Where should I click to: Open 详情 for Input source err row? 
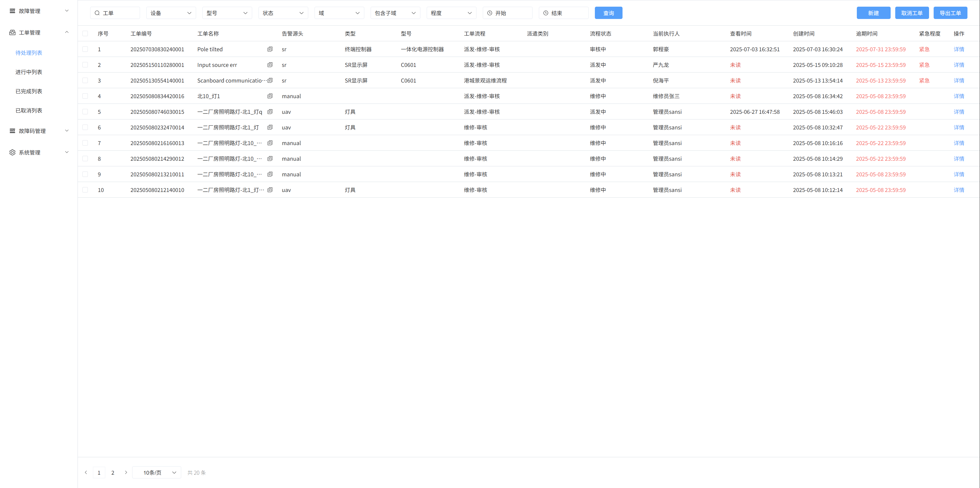pos(959,65)
